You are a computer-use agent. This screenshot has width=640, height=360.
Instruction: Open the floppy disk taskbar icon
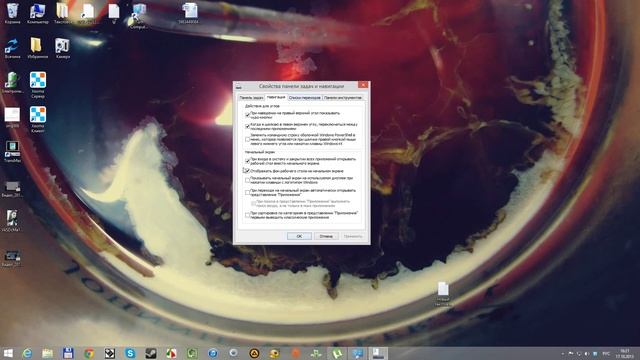point(68,353)
